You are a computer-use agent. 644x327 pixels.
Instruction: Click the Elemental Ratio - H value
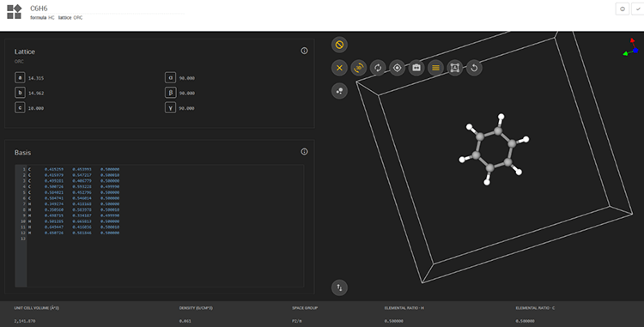point(395,321)
